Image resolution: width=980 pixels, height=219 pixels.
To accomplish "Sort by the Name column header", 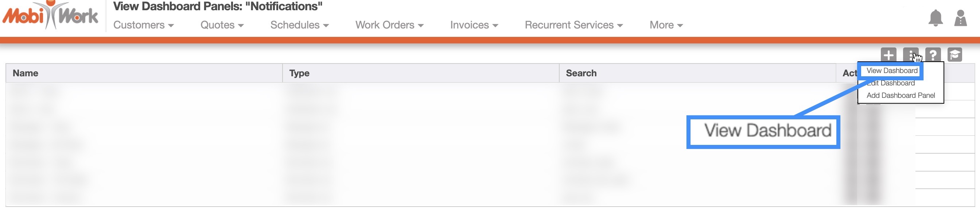I will click(26, 73).
